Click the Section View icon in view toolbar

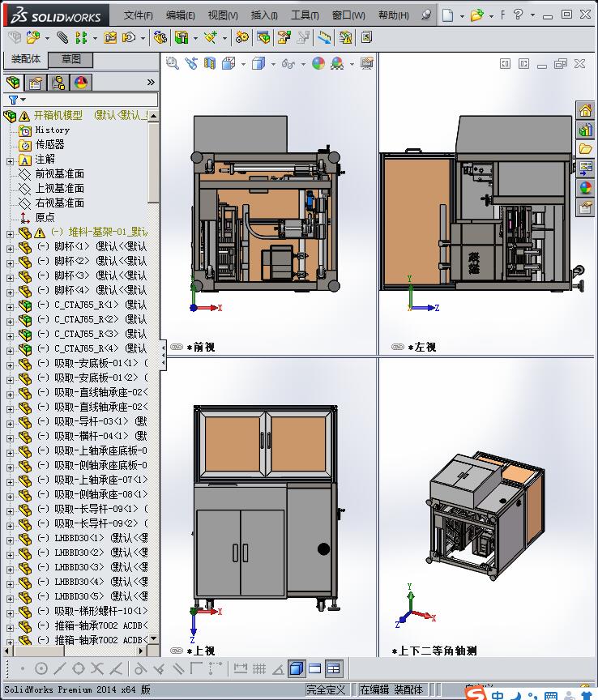(209, 63)
